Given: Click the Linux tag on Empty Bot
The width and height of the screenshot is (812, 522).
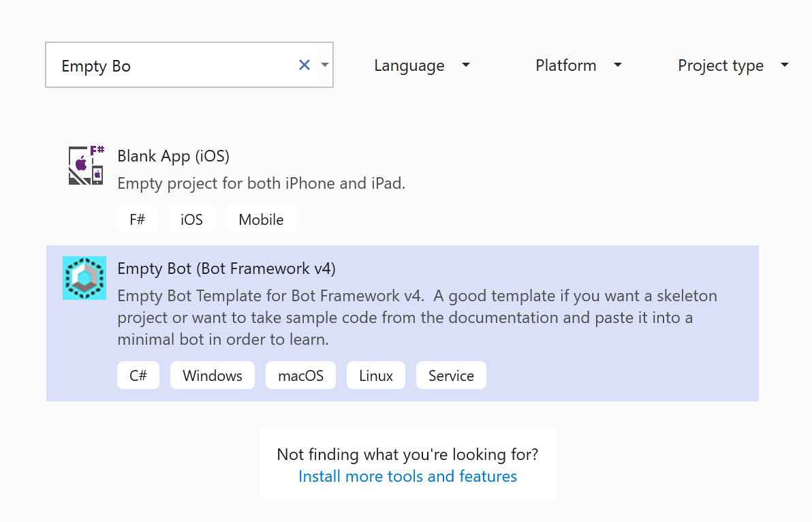Looking at the screenshot, I should coord(376,375).
